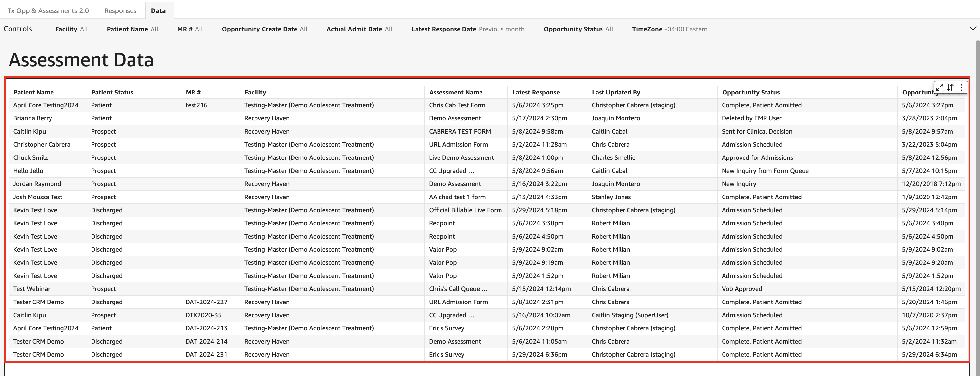Open the Actual Admit Date filter
The width and height of the screenshot is (980, 376).
[x=359, y=29]
